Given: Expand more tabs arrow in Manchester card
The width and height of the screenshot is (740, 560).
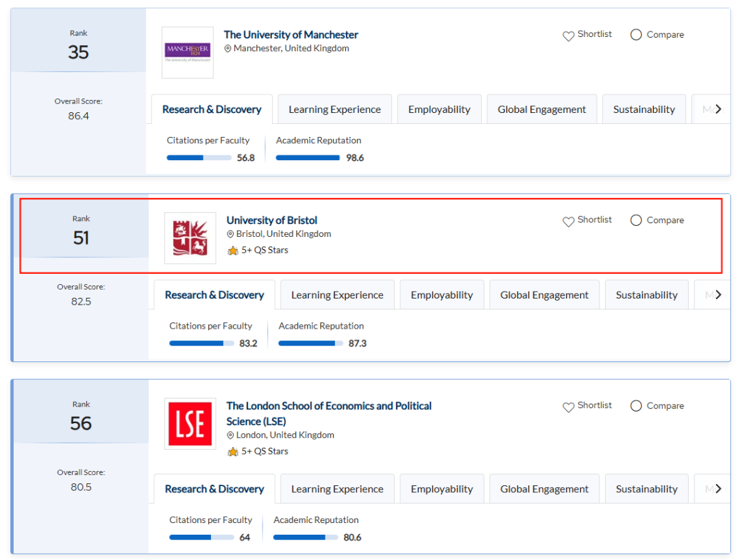Looking at the screenshot, I should 718,110.
